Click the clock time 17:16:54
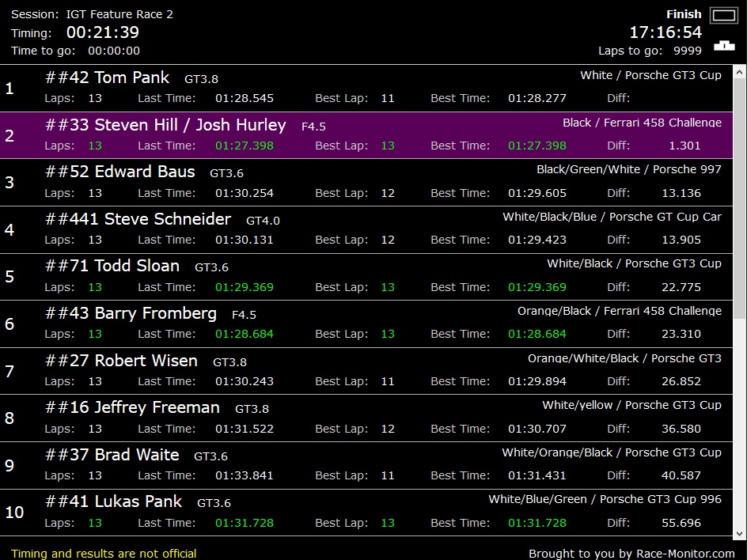The image size is (747, 560). click(x=665, y=32)
